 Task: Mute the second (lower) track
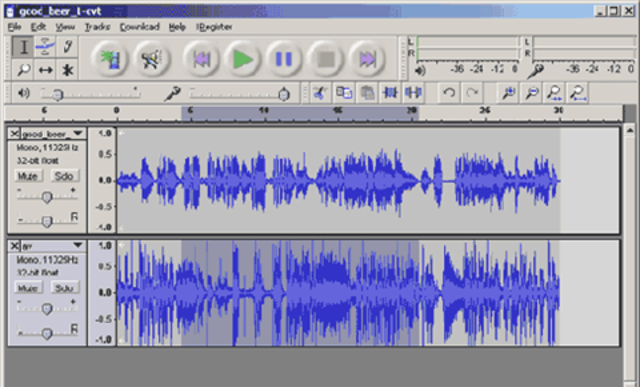pos(28,288)
